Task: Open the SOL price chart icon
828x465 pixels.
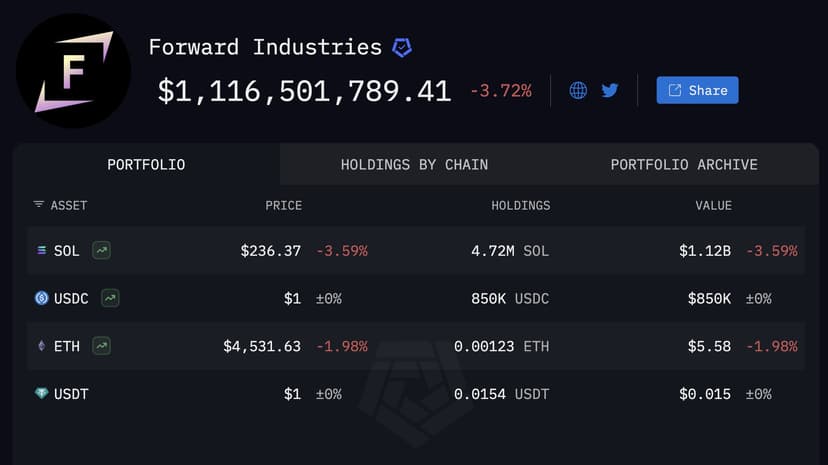Action: pyautogui.click(x=101, y=250)
